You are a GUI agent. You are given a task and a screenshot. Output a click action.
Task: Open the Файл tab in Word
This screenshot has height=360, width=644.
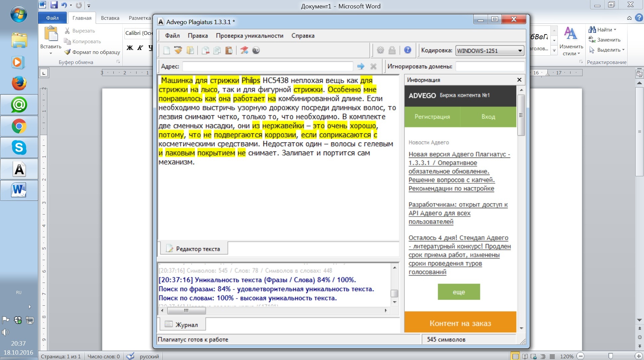52,18
